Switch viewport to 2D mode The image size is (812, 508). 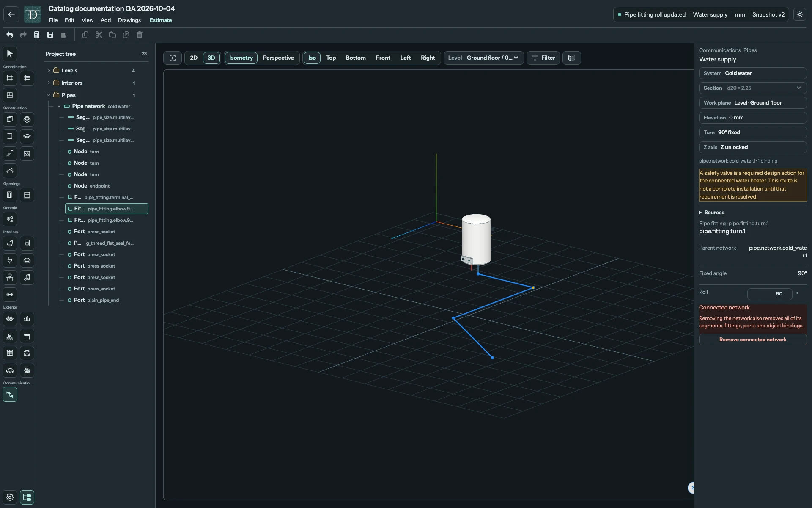(x=194, y=58)
